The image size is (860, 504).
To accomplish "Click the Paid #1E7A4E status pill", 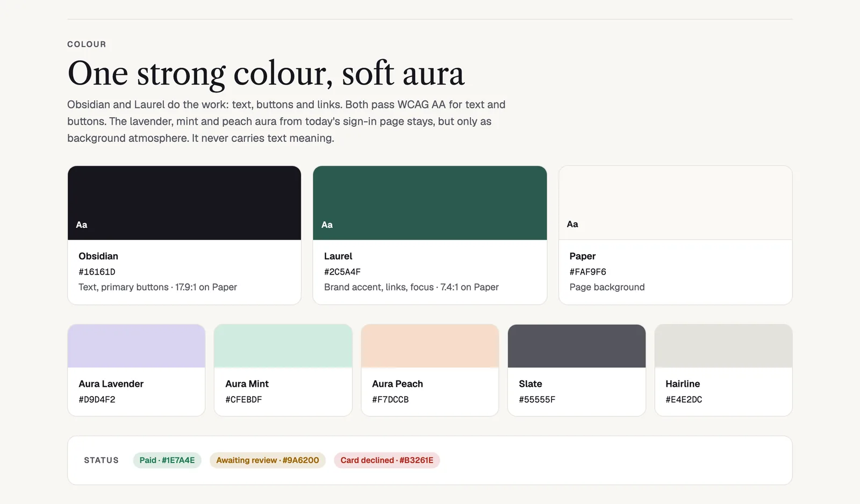I will [167, 460].
